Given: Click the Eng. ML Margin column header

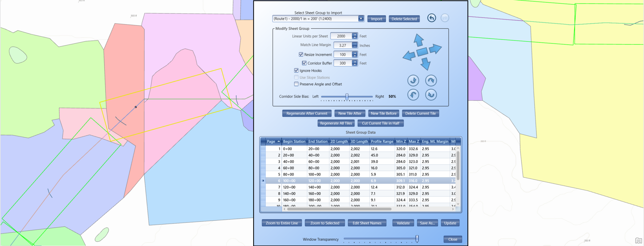Looking at the screenshot, I should [435, 141].
